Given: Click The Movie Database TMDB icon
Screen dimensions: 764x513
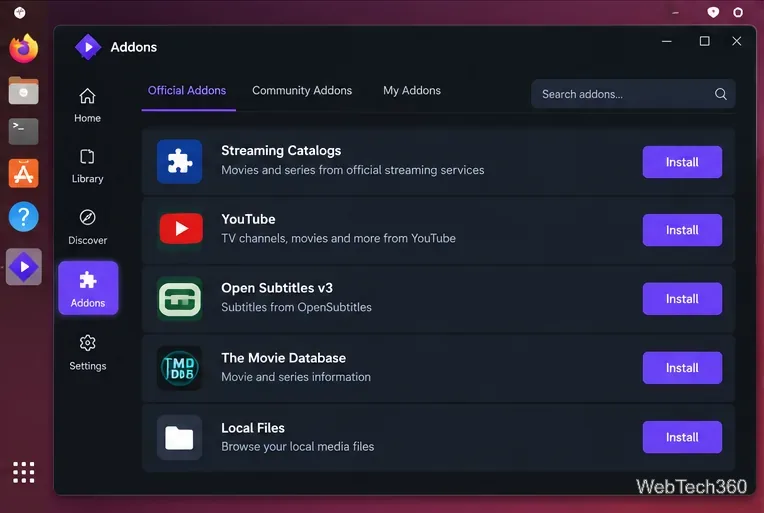Looking at the screenshot, I should 180,368.
